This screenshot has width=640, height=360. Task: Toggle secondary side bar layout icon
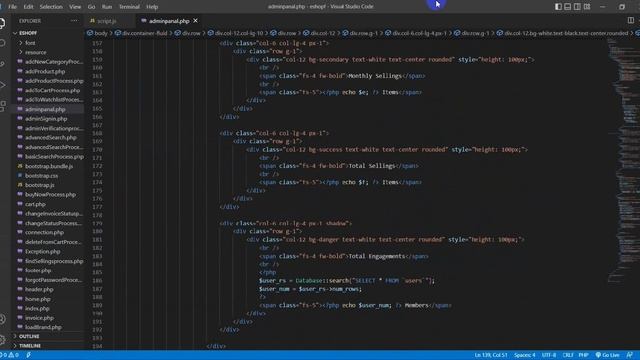pyautogui.click(x=577, y=7)
